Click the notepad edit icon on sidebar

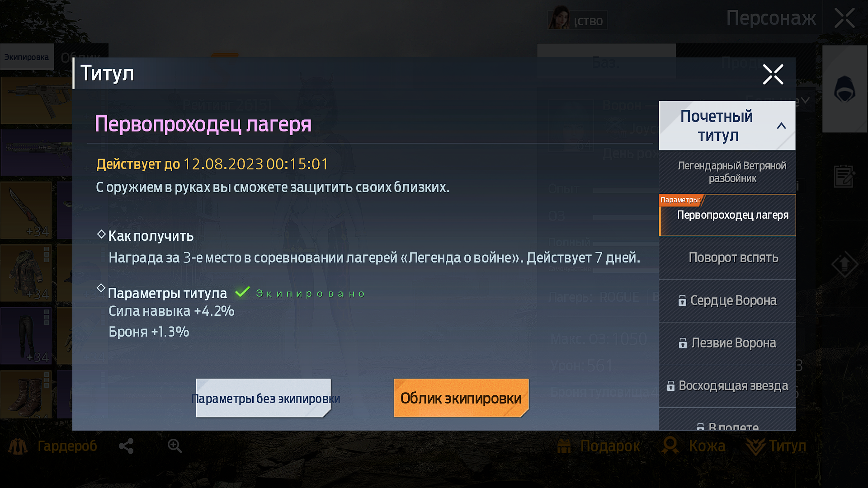844,176
